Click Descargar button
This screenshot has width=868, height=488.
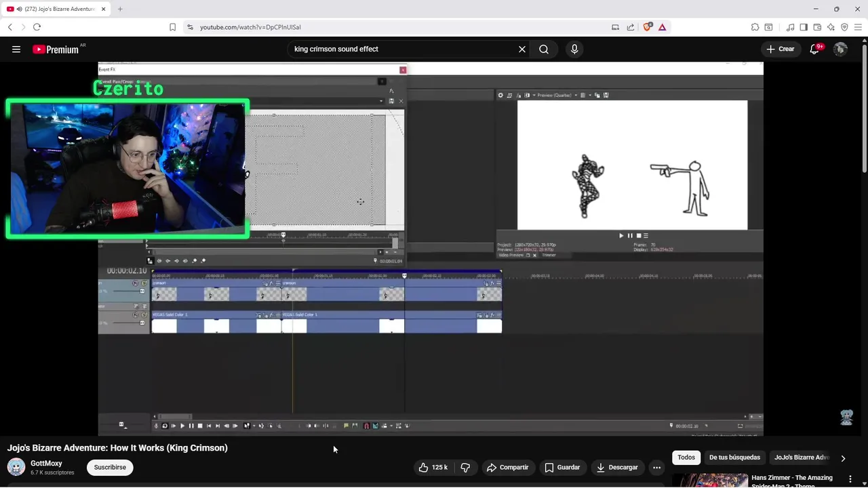pos(616,467)
